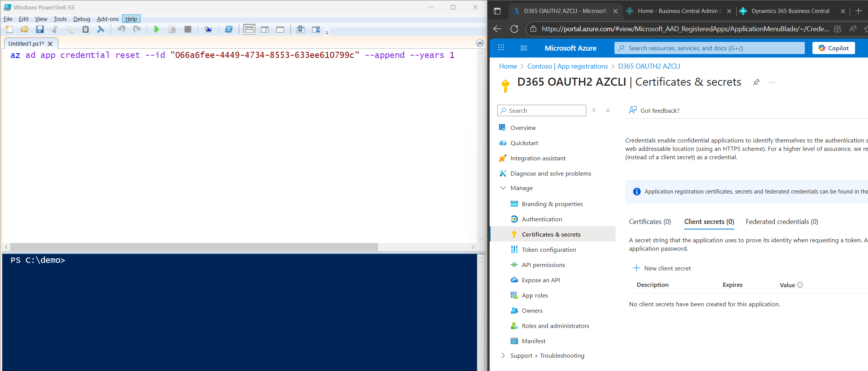
Task: Click the Got feedback? link
Action: pos(654,110)
